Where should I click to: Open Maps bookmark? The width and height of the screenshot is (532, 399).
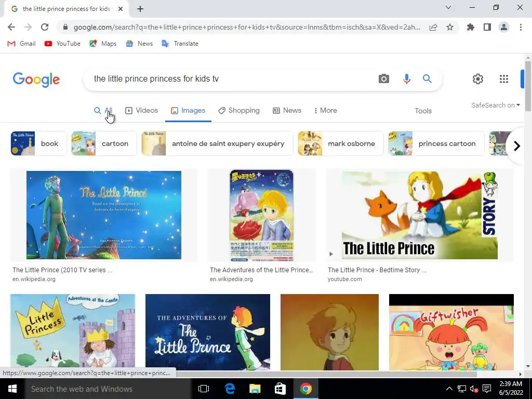pyautogui.click(x=103, y=44)
